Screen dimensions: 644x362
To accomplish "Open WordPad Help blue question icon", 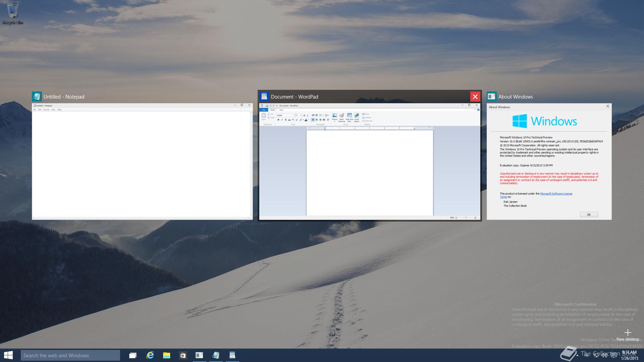I will (478, 110).
